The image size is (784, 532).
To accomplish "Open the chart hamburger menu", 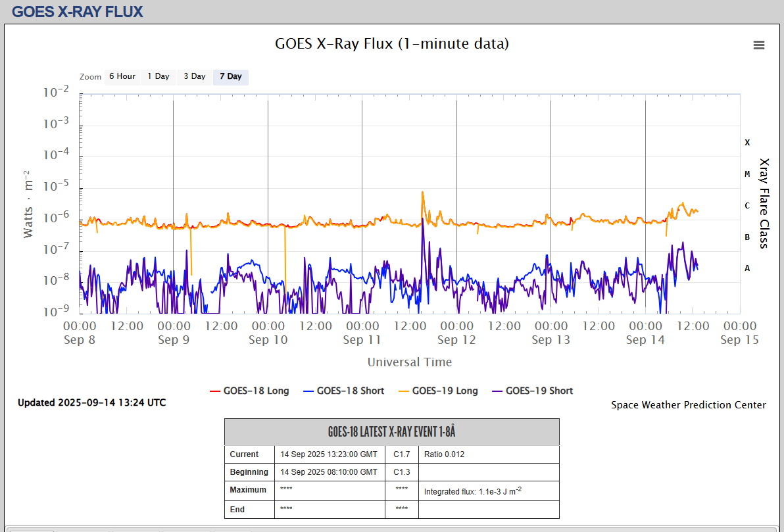I will pos(759,45).
